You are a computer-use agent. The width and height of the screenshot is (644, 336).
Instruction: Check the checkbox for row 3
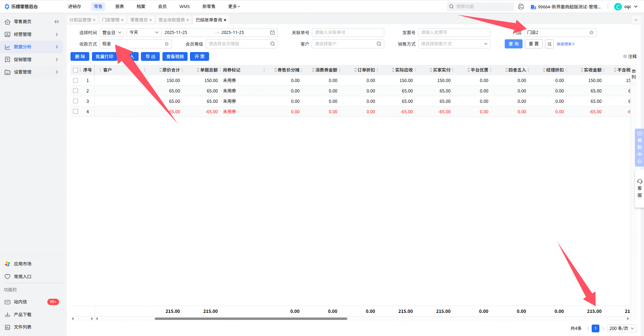[76, 101]
